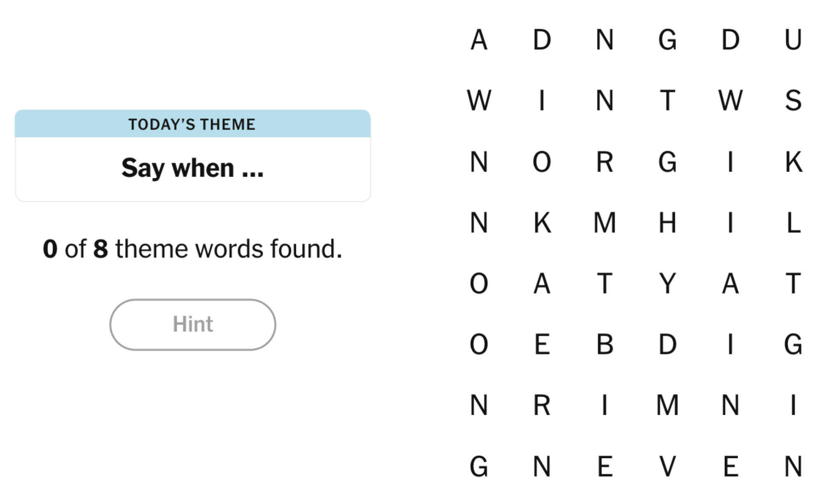The height and width of the screenshot is (504, 824).
Task: Tap the letter H in the grid
Action: click(667, 223)
